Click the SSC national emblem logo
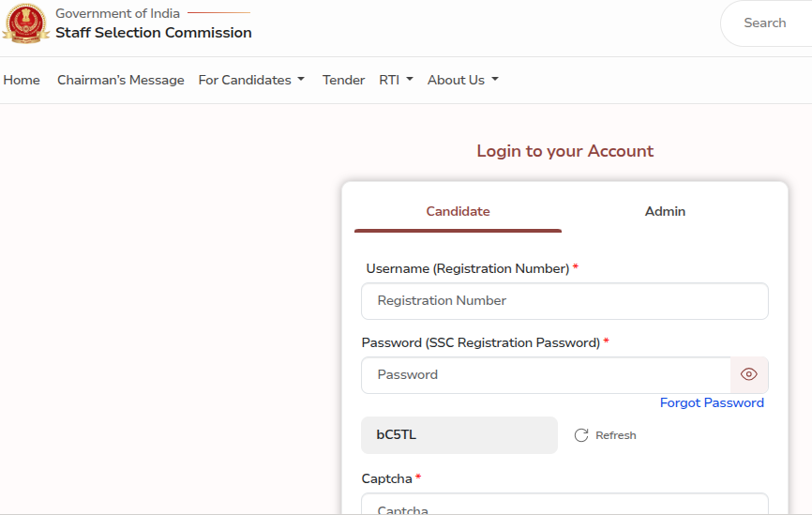 click(x=25, y=24)
